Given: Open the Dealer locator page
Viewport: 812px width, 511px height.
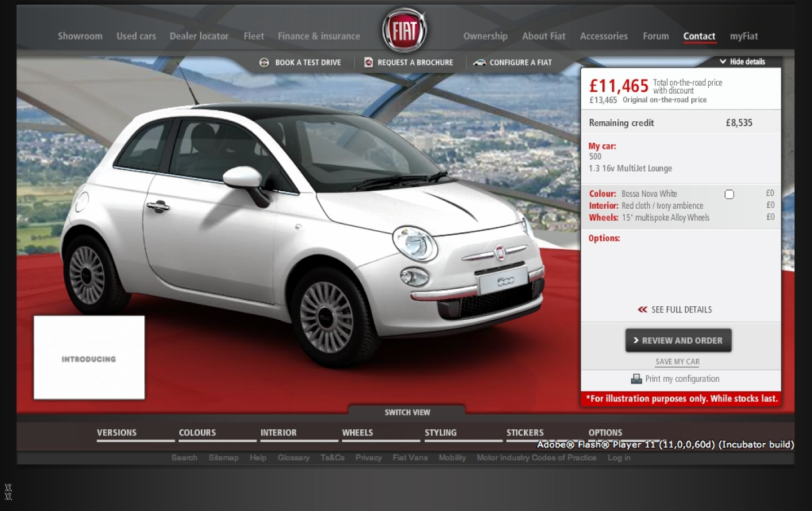Looking at the screenshot, I should coord(199,36).
